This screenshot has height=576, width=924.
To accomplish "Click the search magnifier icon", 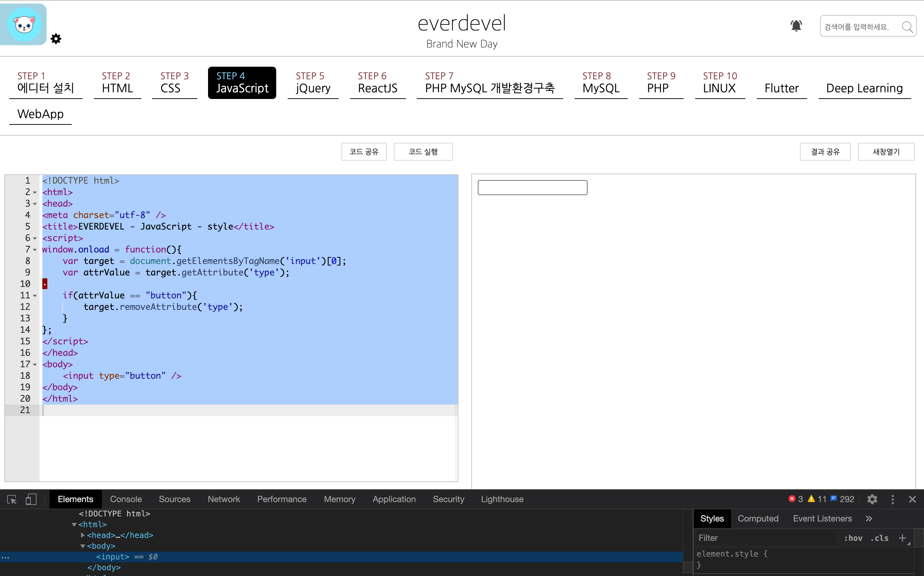I will click(907, 27).
